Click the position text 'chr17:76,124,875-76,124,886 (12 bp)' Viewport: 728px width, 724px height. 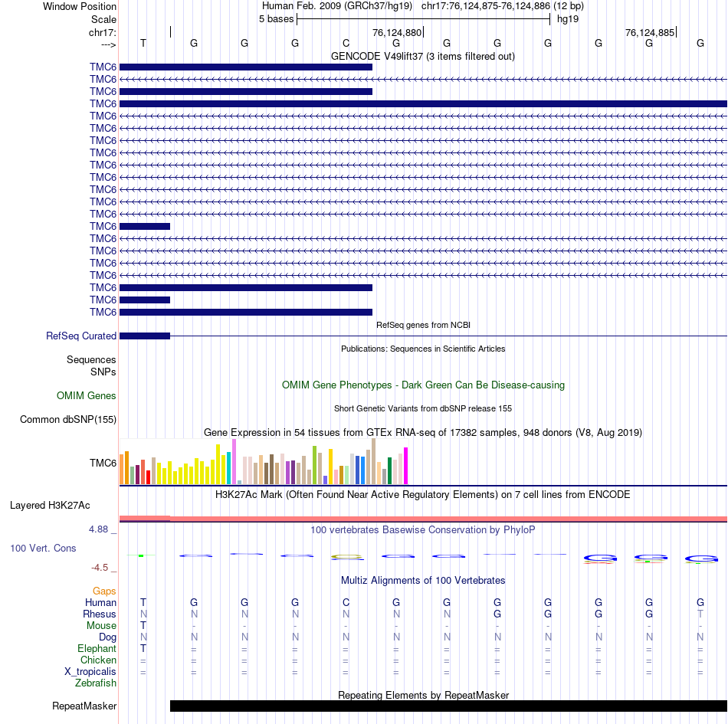click(x=503, y=6)
